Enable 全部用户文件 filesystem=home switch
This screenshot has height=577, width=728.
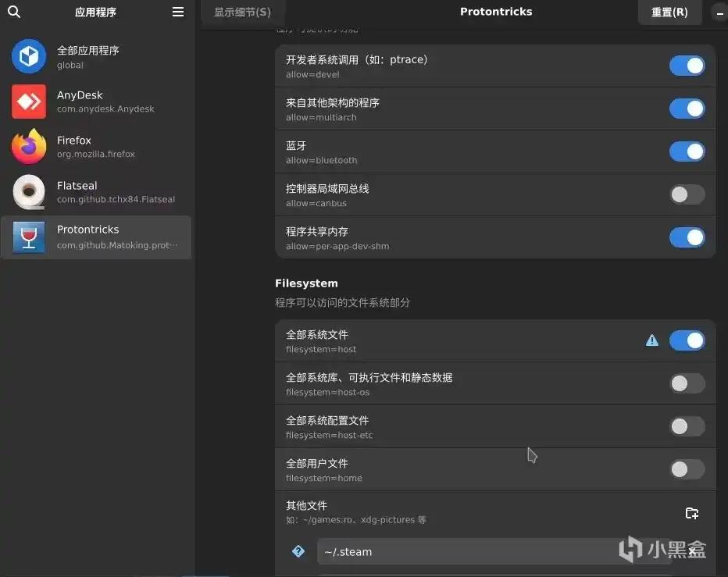[687, 469]
